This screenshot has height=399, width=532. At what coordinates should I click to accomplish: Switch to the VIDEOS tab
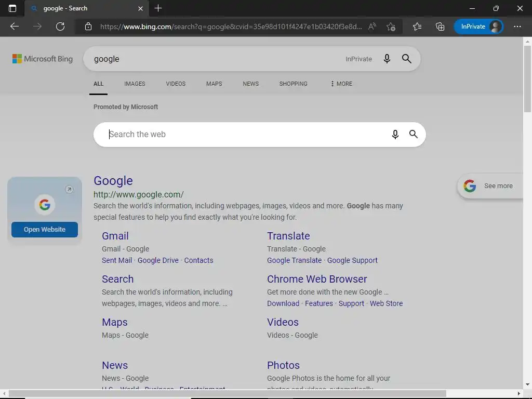click(x=176, y=84)
